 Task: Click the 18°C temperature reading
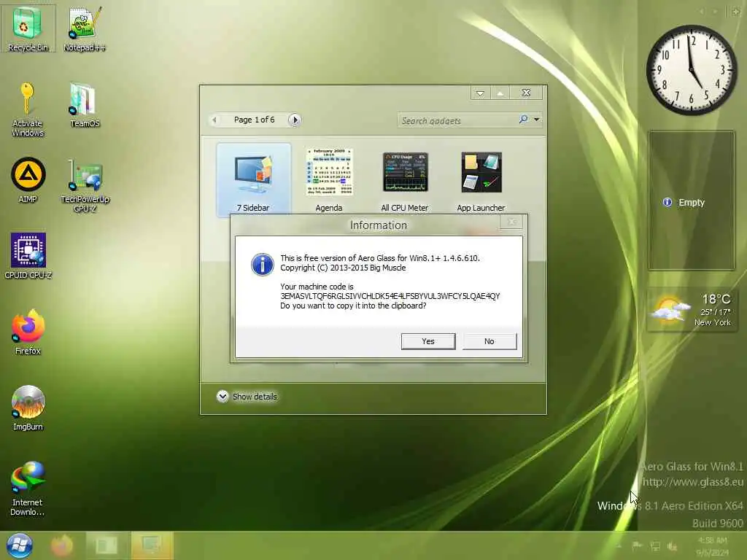click(x=716, y=299)
